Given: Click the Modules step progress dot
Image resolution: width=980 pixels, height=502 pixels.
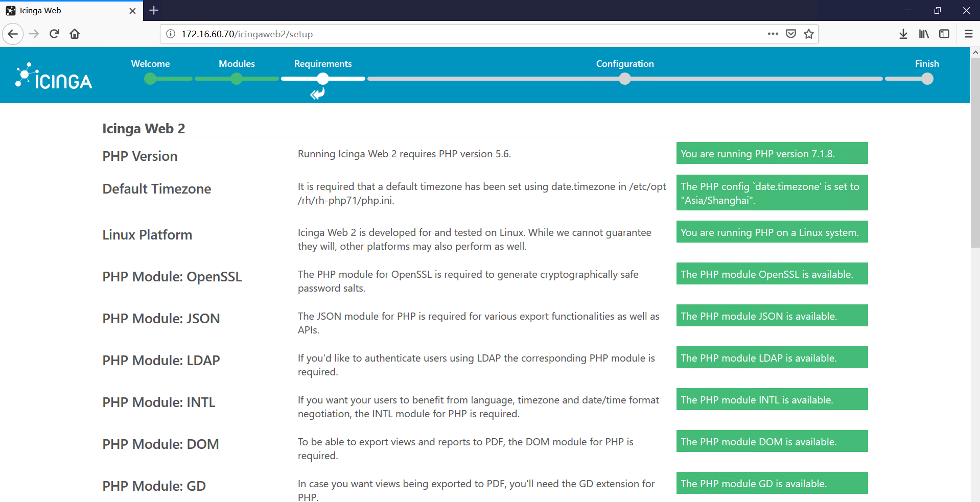Looking at the screenshot, I should pyautogui.click(x=237, y=79).
